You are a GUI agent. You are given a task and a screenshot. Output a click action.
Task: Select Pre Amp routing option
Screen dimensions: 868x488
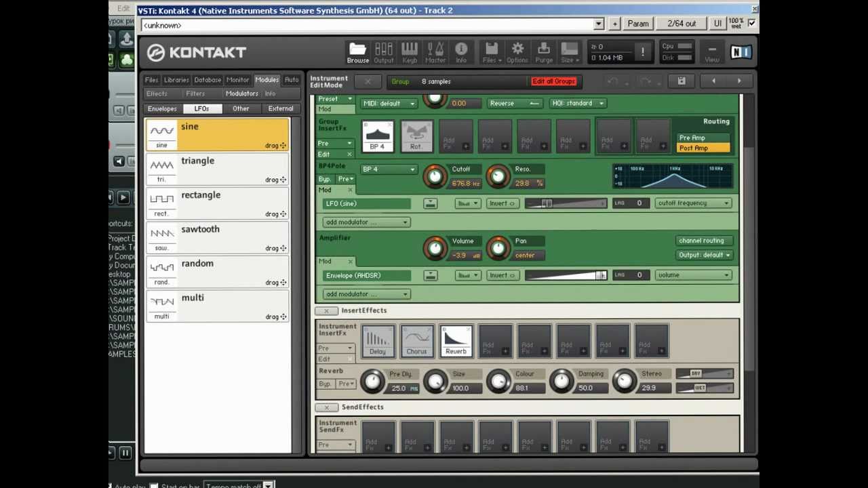[x=704, y=138]
